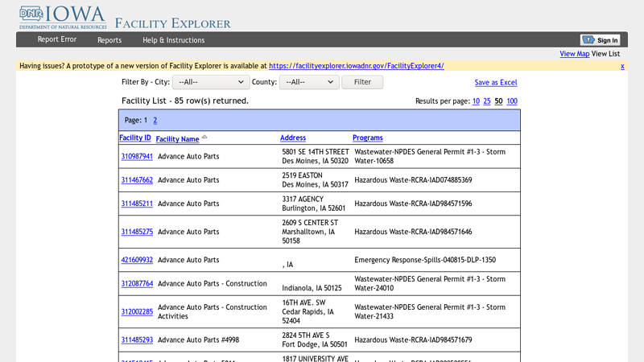Open facility ID 421609932

tap(137, 261)
